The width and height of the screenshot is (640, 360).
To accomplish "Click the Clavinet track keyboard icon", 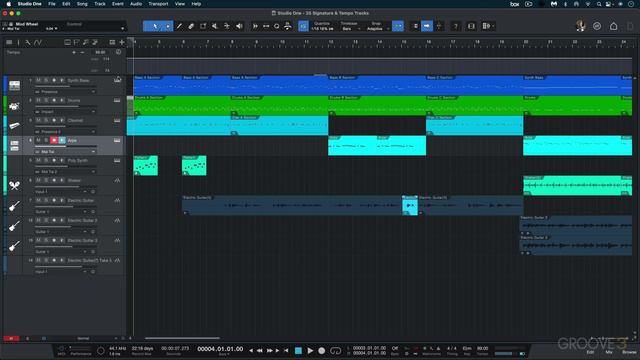I will (x=14, y=126).
